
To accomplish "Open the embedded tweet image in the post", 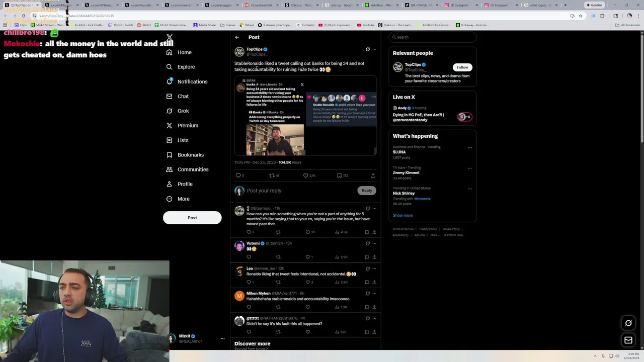I will pos(305,116).
